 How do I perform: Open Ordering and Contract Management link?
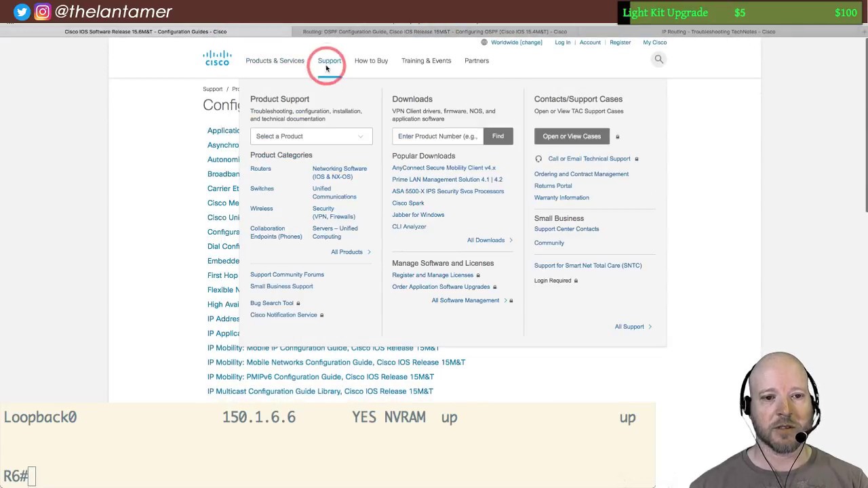coord(581,174)
